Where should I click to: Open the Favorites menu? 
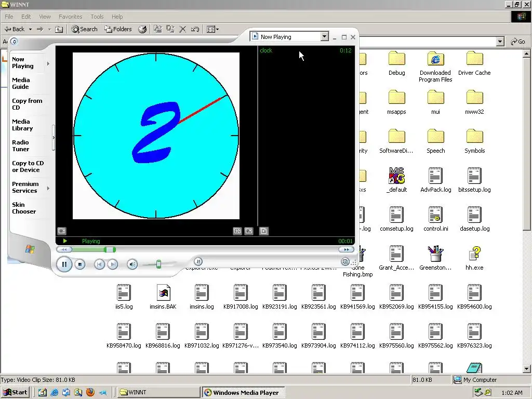click(70, 17)
